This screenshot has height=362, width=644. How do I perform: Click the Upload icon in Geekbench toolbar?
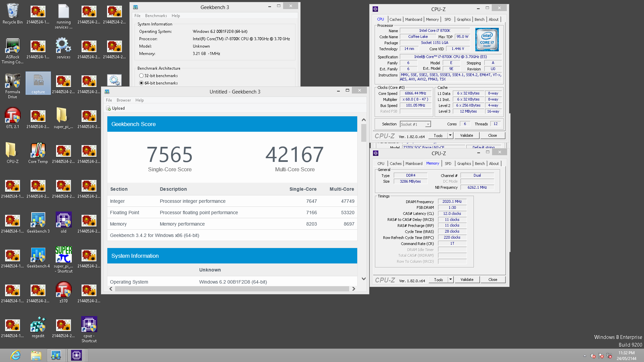pyautogui.click(x=108, y=108)
